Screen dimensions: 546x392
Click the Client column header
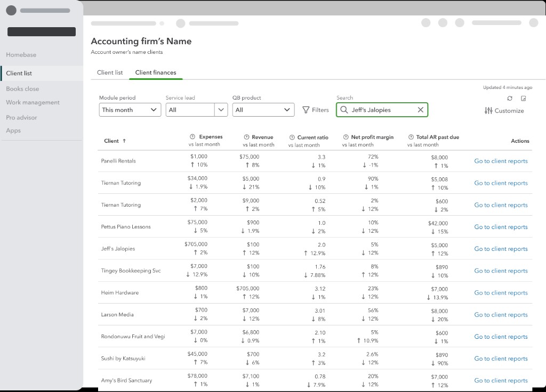point(111,141)
